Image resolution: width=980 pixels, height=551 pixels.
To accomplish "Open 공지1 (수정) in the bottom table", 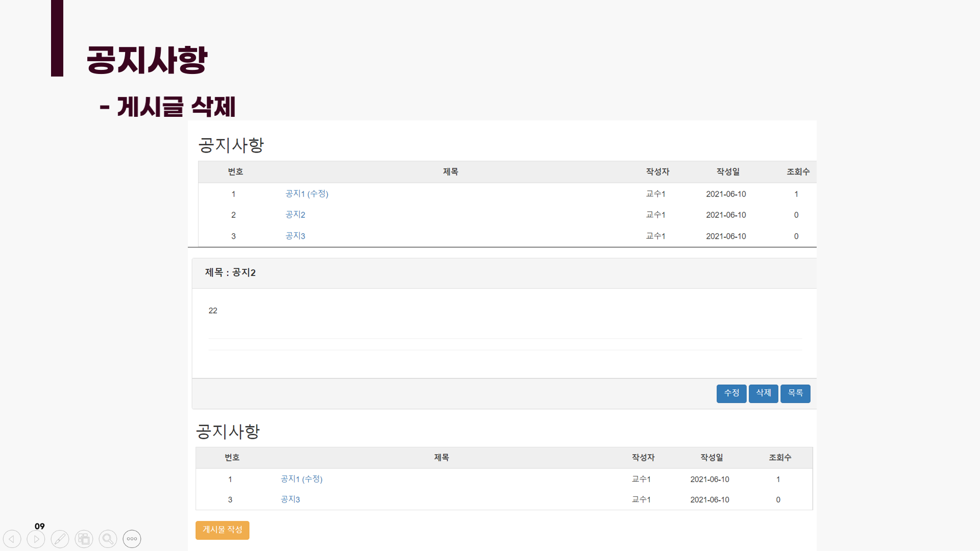I will [301, 479].
